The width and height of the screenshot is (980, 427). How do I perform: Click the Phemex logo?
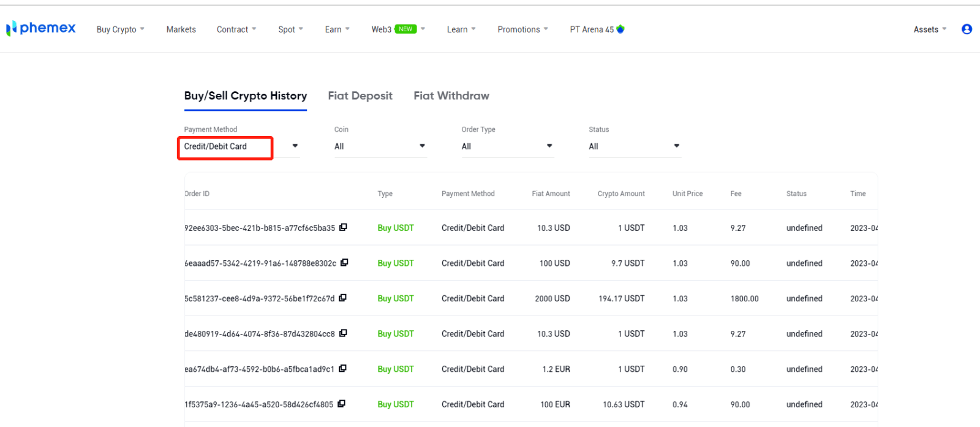[x=41, y=28]
